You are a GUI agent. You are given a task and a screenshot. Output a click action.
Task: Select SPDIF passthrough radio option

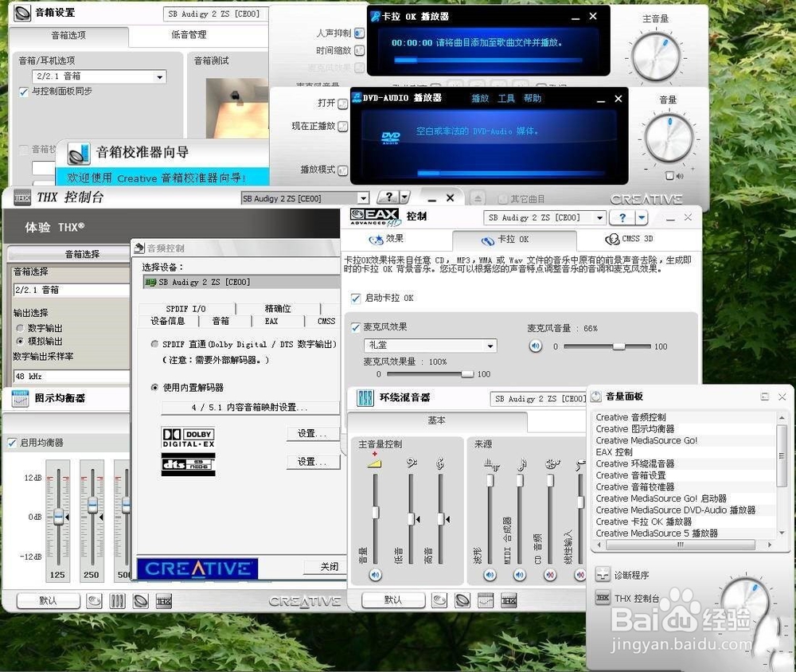point(154,345)
